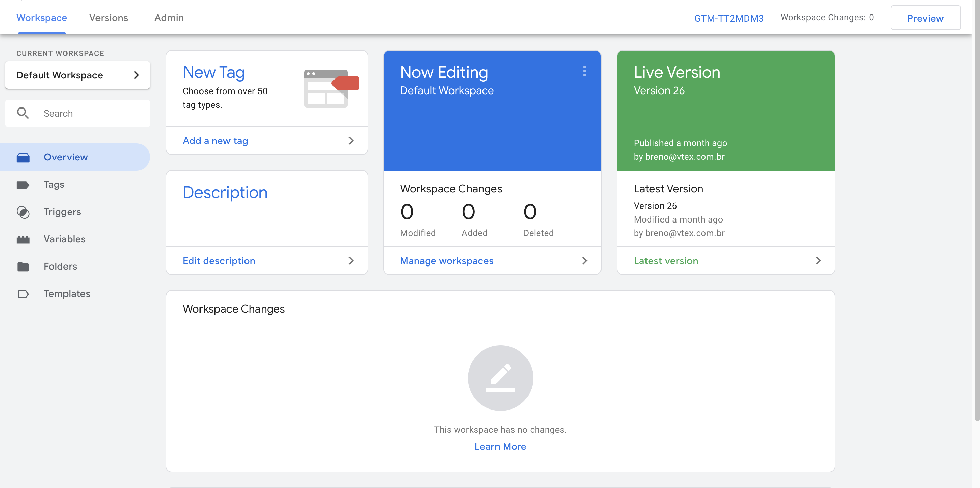This screenshot has height=488, width=980.
Task: Click the Added count of 0
Action: (468, 212)
